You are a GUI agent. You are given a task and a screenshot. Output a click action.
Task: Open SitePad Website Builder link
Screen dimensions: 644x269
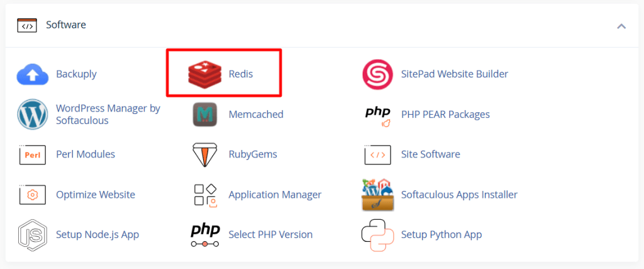tap(455, 74)
